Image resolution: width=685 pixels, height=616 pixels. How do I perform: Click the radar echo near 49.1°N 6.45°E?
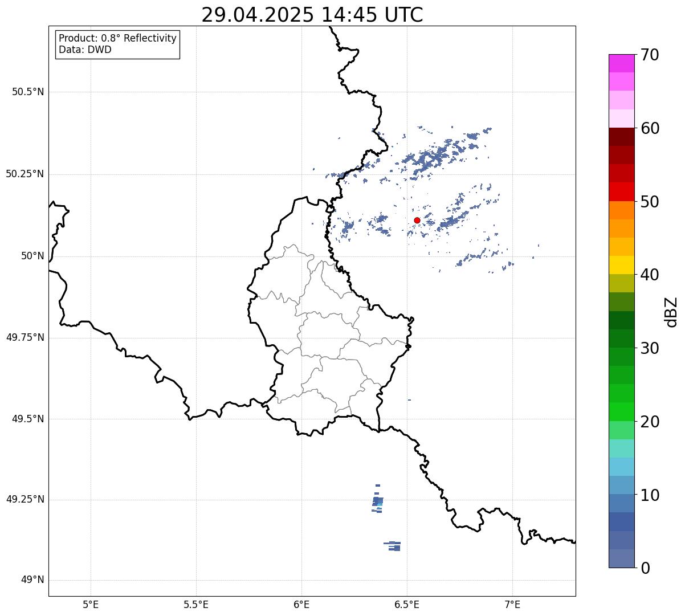tap(393, 546)
